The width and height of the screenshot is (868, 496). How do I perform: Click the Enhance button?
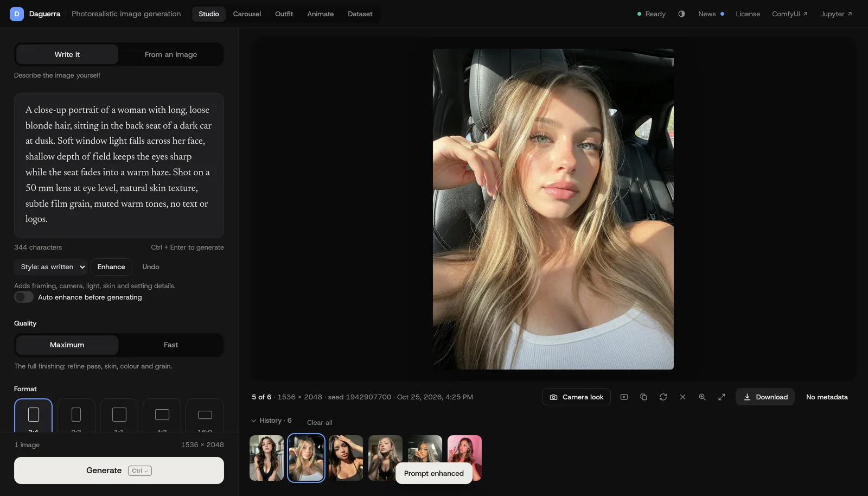[x=111, y=266]
